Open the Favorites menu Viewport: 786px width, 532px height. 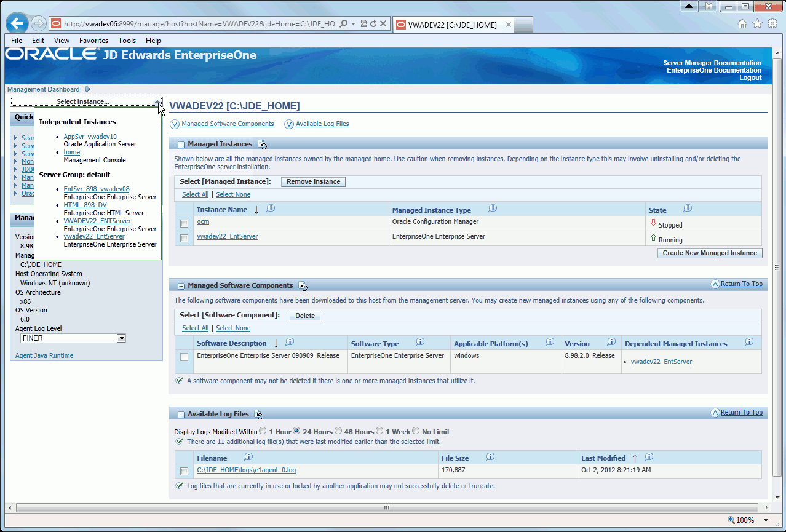click(x=93, y=41)
